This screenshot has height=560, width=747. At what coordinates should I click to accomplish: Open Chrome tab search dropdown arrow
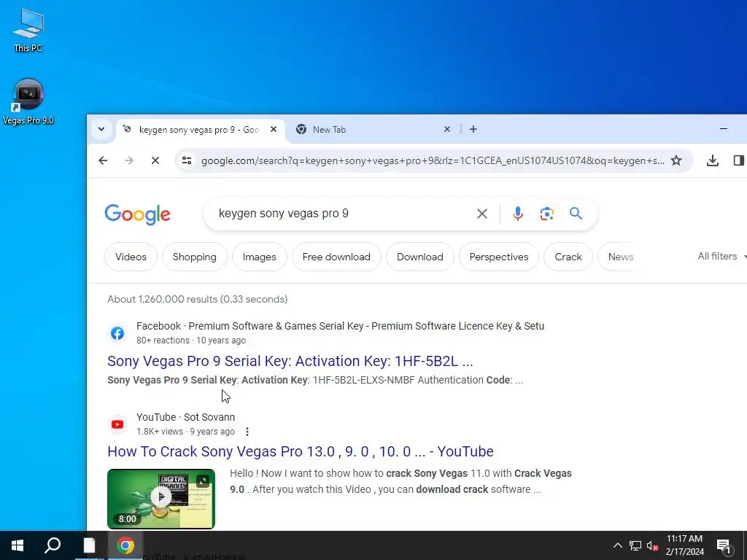click(101, 129)
